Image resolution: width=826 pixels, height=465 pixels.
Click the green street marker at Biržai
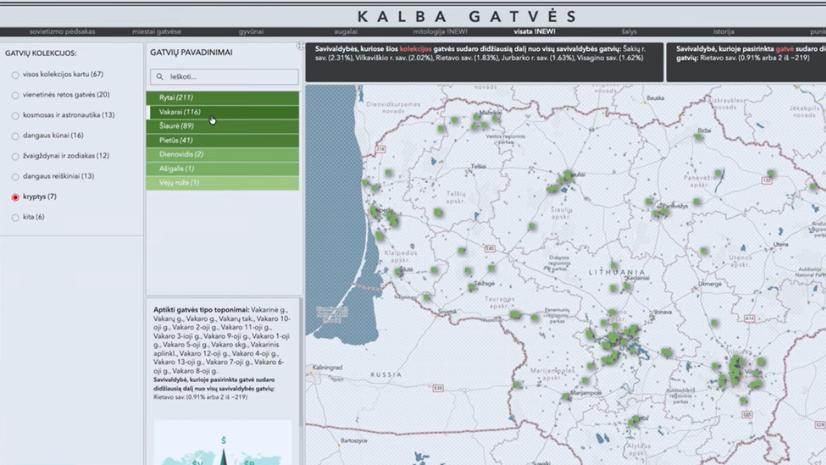tap(699, 137)
